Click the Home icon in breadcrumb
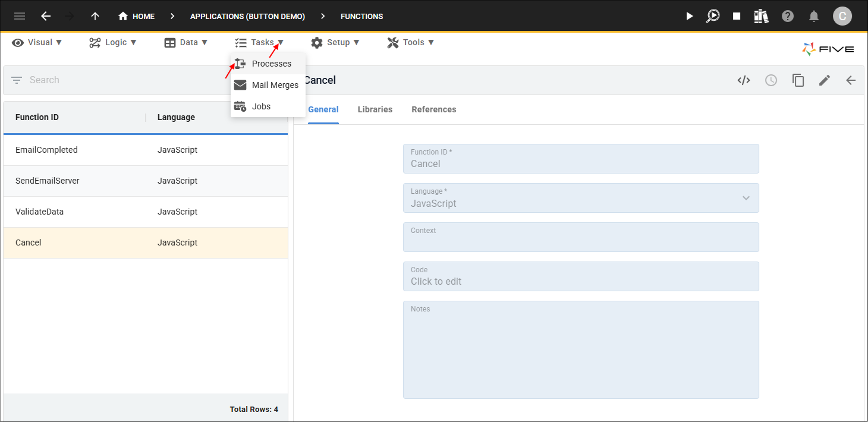This screenshot has height=422, width=868. point(123,16)
